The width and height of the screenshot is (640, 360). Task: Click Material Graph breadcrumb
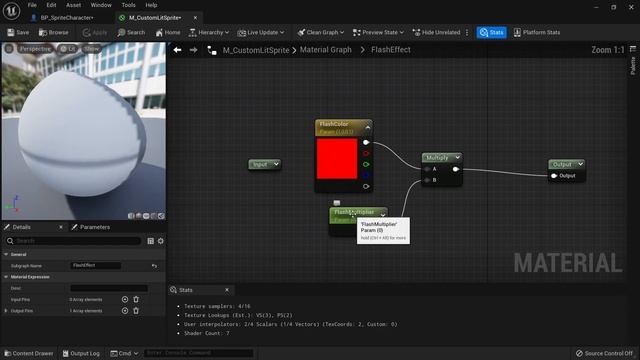(x=326, y=50)
